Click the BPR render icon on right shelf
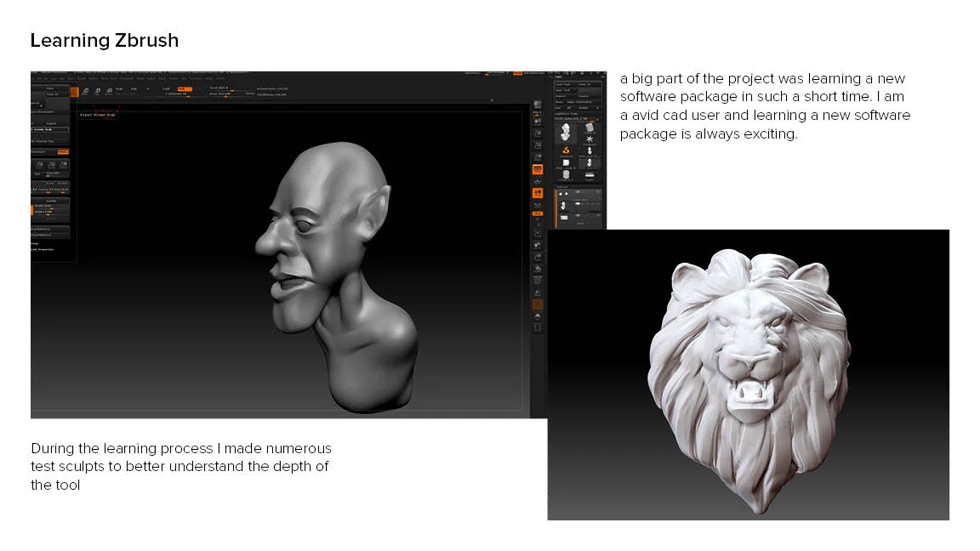The width and height of the screenshot is (980, 551). (538, 105)
